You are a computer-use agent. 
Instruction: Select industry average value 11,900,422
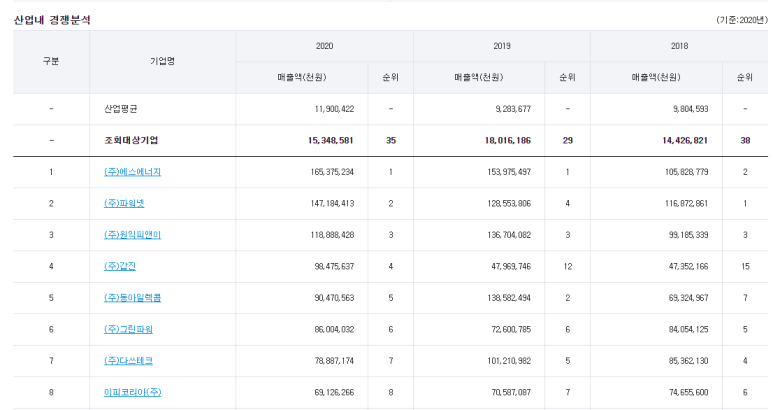pyautogui.click(x=334, y=109)
